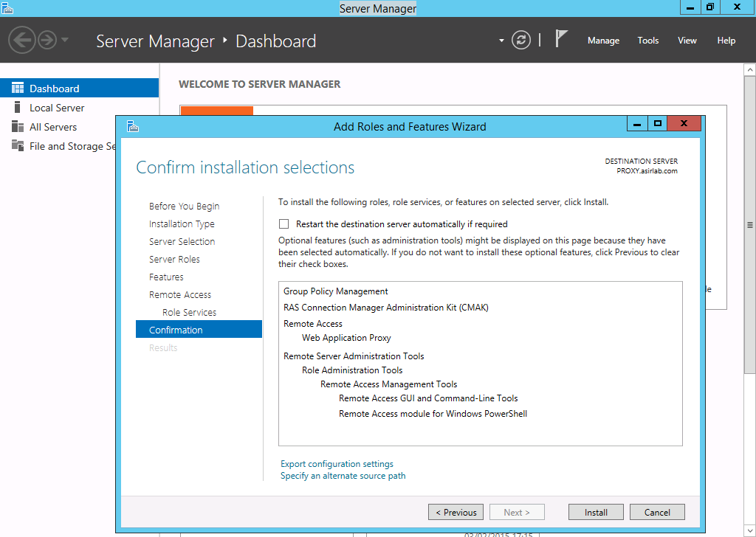This screenshot has height=537, width=756.
Task: Click Group Policy Management in selections list
Action: coord(336,291)
